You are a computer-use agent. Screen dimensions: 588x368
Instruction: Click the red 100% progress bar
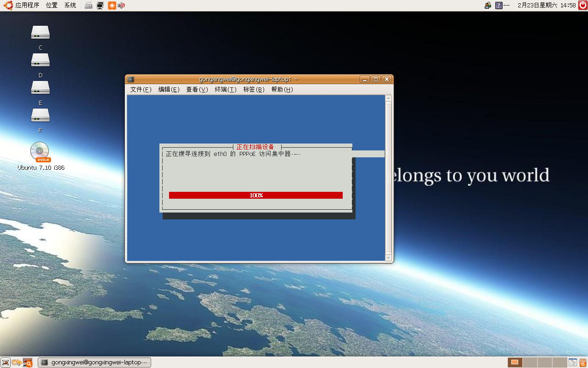click(x=256, y=195)
